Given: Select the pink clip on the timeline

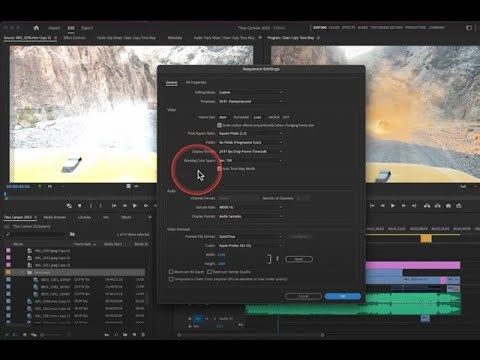Looking at the screenshot, I should pos(413,265).
